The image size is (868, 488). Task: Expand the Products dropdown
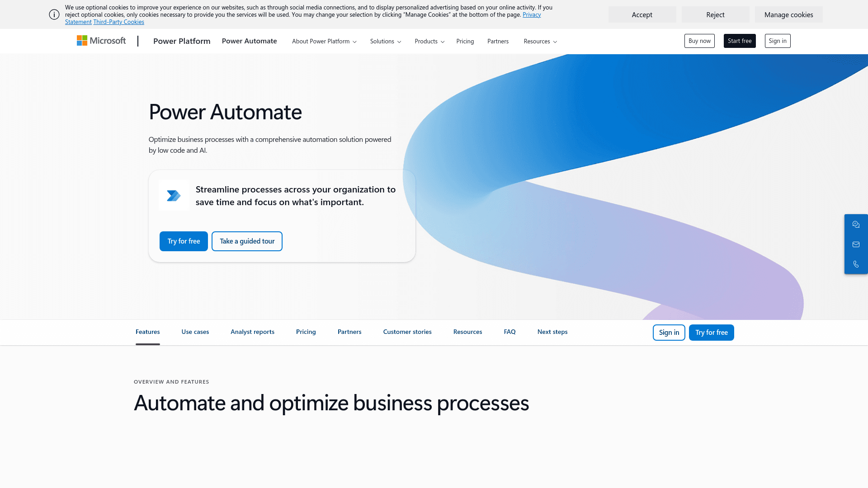[x=429, y=41]
